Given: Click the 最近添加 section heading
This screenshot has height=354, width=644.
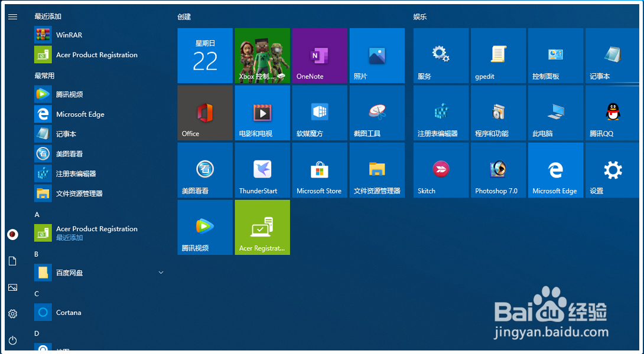Looking at the screenshot, I should [48, 17].
